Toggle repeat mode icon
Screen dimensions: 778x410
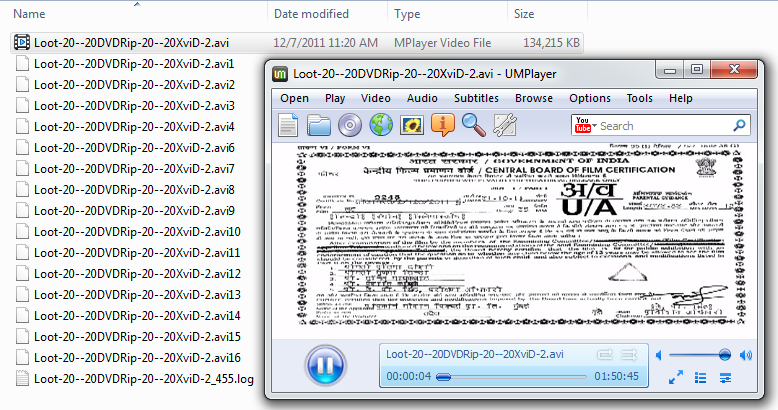[x=604, y=354]
